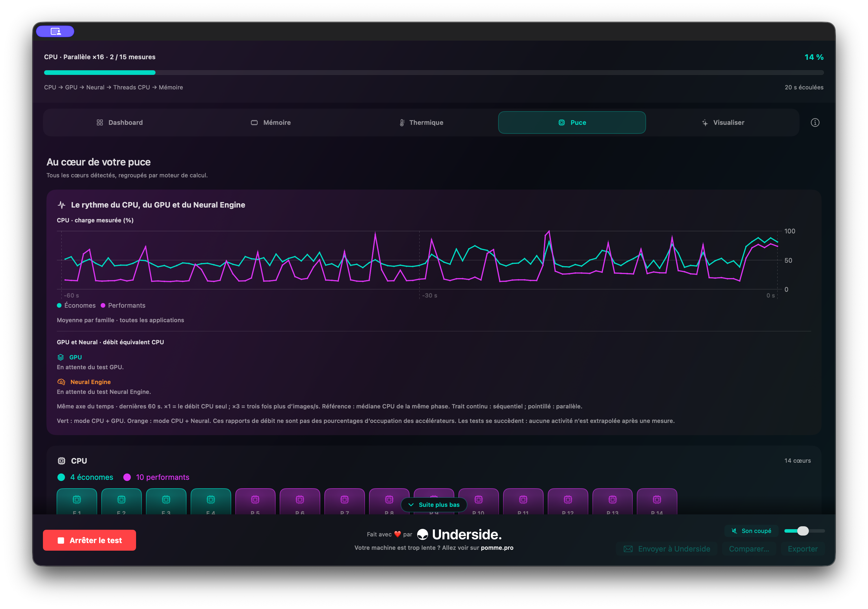The image size is (868, 609).
Task: Click the purple screen-sharing indicator icon
Action: [x=55, y=31]
